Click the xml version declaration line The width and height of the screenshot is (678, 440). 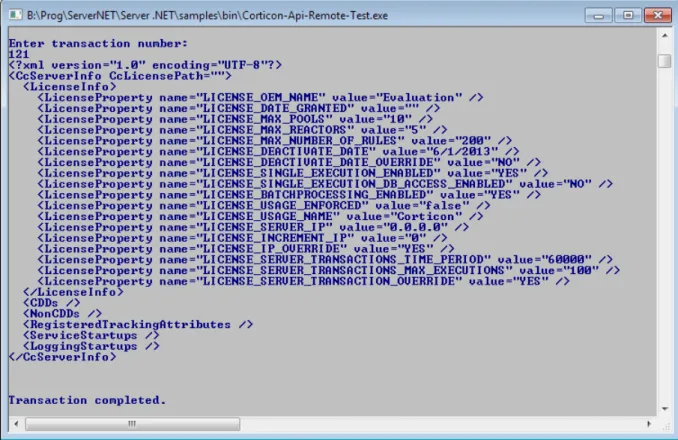145,65
